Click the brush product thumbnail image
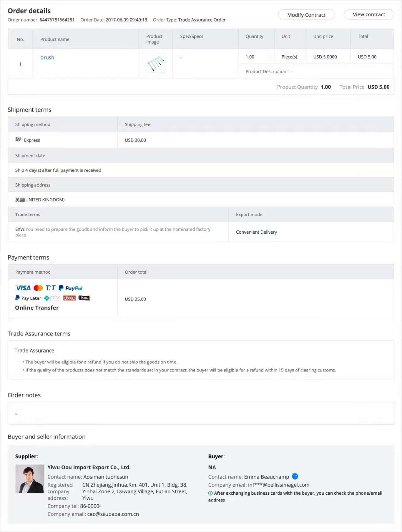 tap(156, 63)
